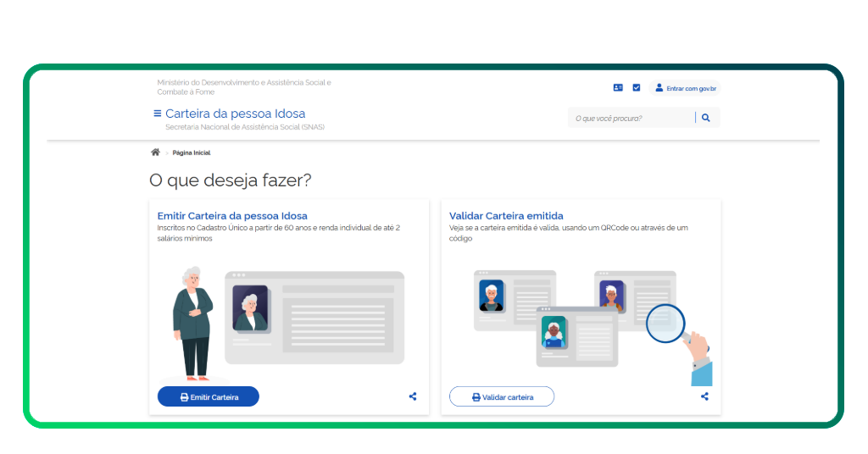Image resolution: width=868 pixels, height=454 pixels.
Task: Open the hamburger menu beside Carteira da pessoa Idosa
Action: coord(157,113)
